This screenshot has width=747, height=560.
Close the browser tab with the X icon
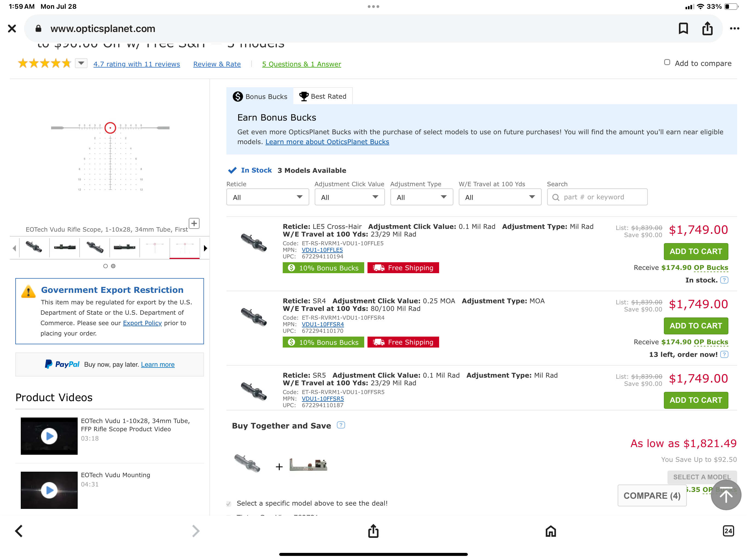(12, 28)
